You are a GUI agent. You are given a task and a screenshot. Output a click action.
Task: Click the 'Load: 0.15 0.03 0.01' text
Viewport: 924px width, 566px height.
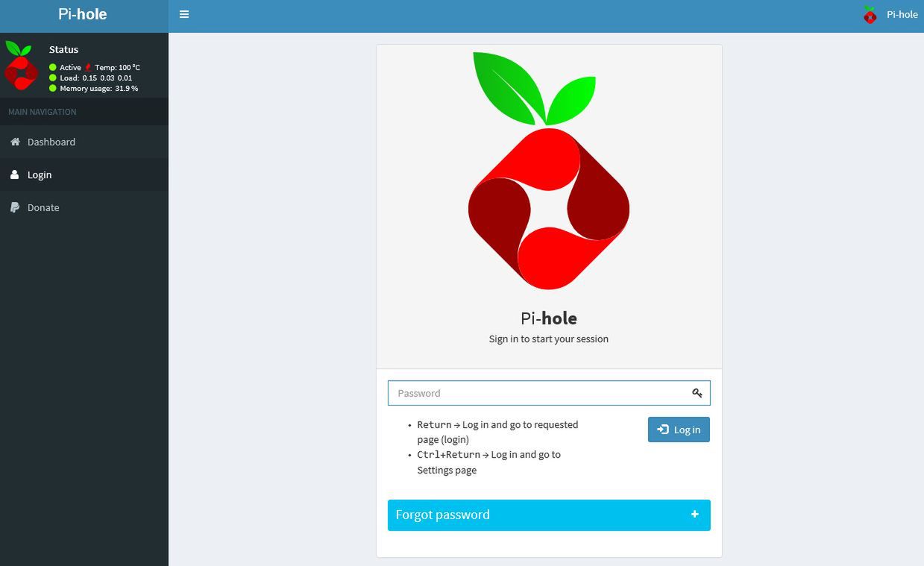96,78
